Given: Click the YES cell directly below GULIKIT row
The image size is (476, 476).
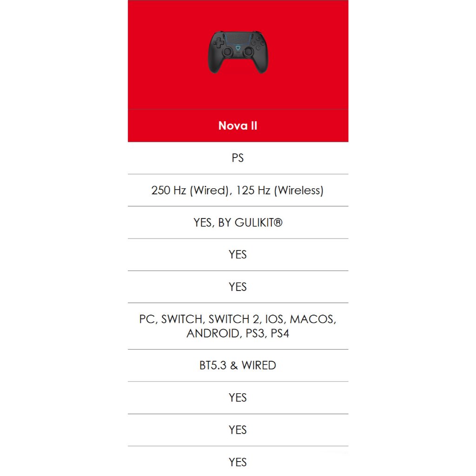Looking at the screenshot, I should [x=238, y=255].
